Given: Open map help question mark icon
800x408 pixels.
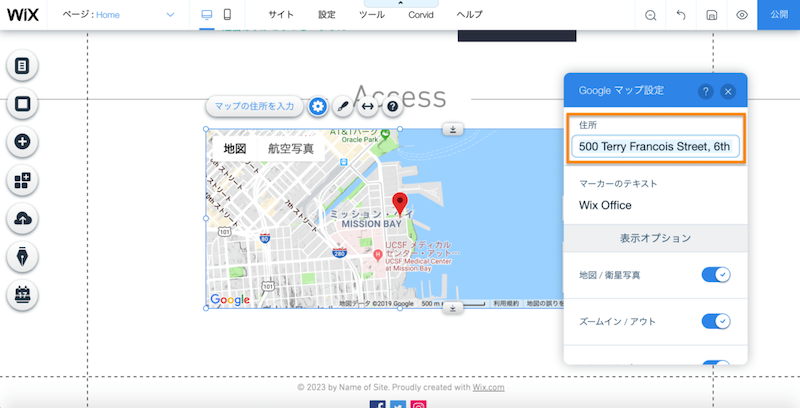Looking at the screenshot, I should click(392, 107).
